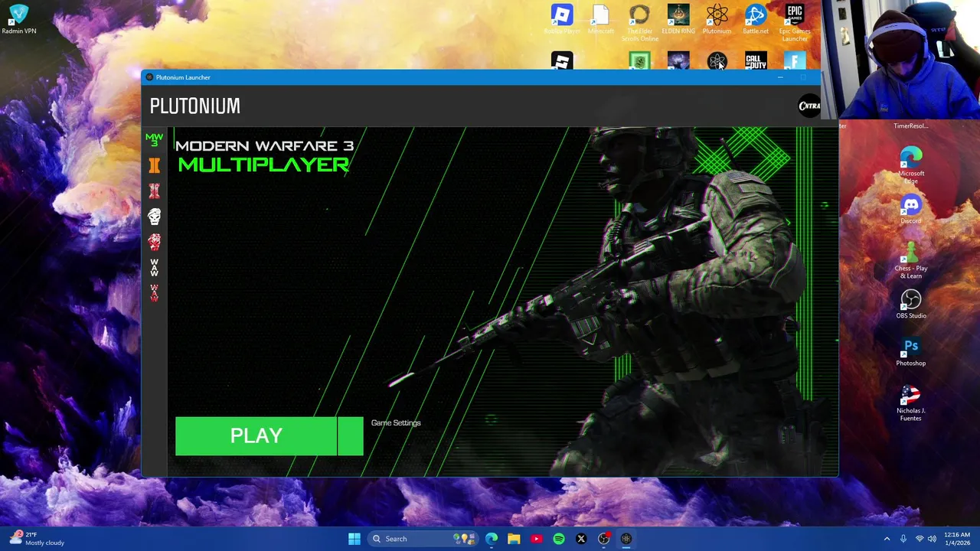This screenshot has height=551, width=980.
Task: Click Plutonium Launcher taskbar icon
Action: (x=626, y=539)
